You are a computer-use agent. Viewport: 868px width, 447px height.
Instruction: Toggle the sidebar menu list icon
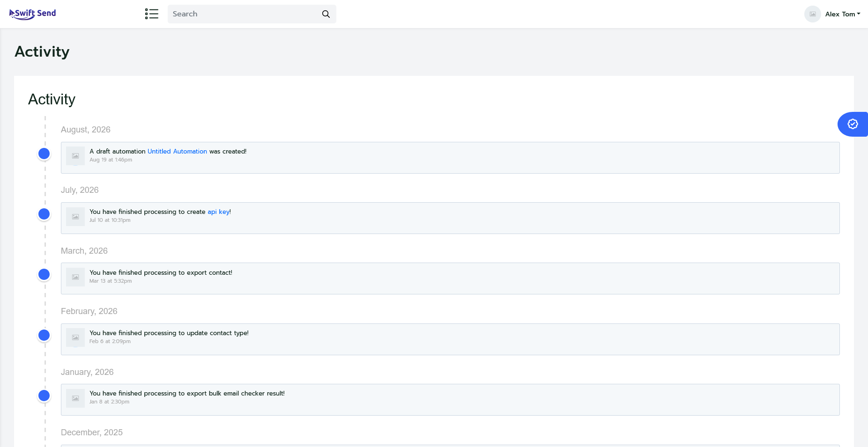pyautogui.click(x=151, y=14)
